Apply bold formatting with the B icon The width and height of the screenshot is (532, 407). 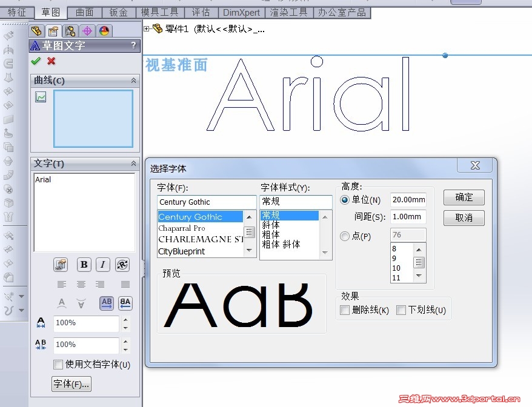pyautogui.click(x=84, y=265)
